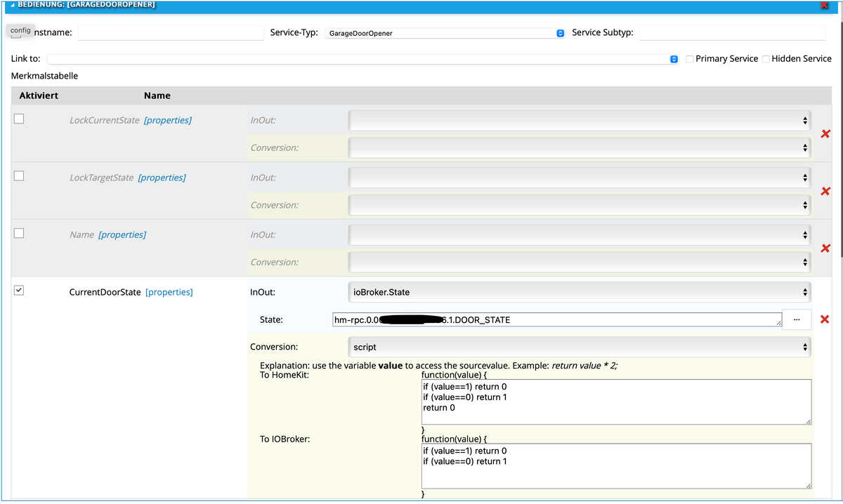Toggle the Primary Service checkbox

(x=691, y=59)
